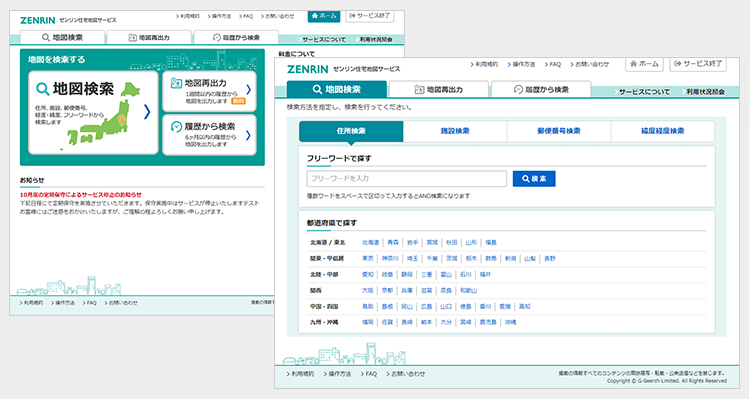Screen dimensions: 750x400
Task: Switch to the 緯度経度検索 sub-tab
Action: 662,131
